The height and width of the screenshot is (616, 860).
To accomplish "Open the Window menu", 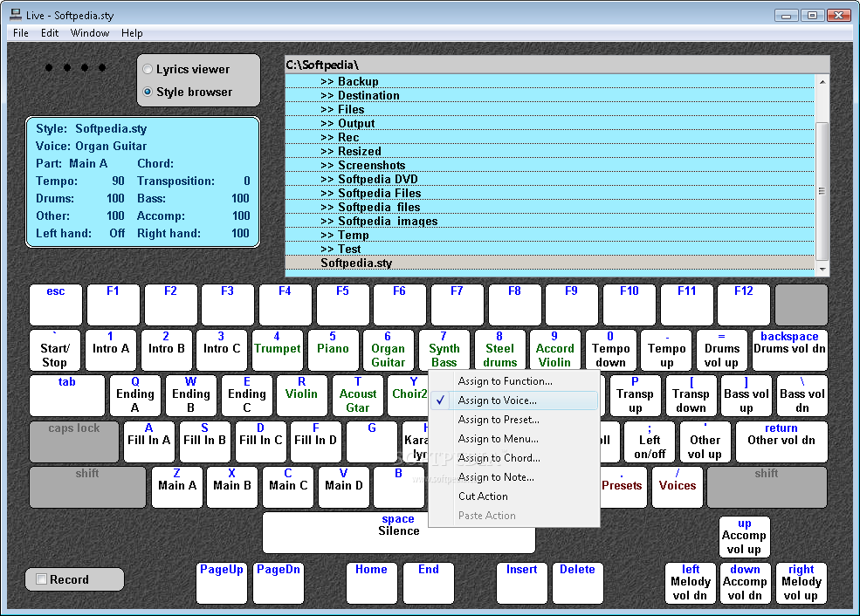I will [x=89, y=33].
